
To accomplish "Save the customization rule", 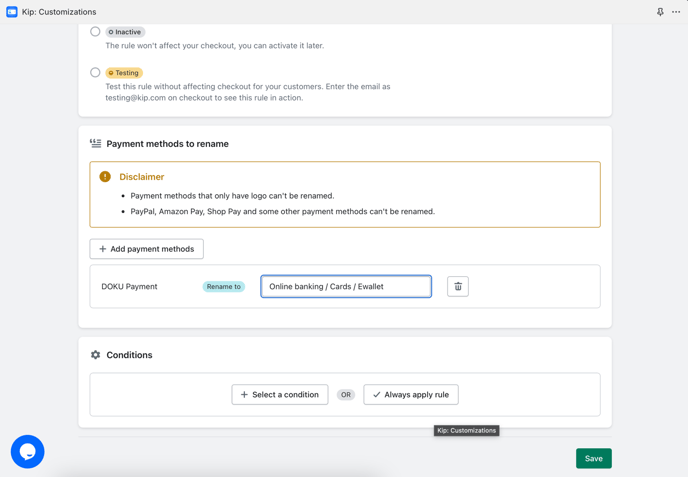I will 594,458.
